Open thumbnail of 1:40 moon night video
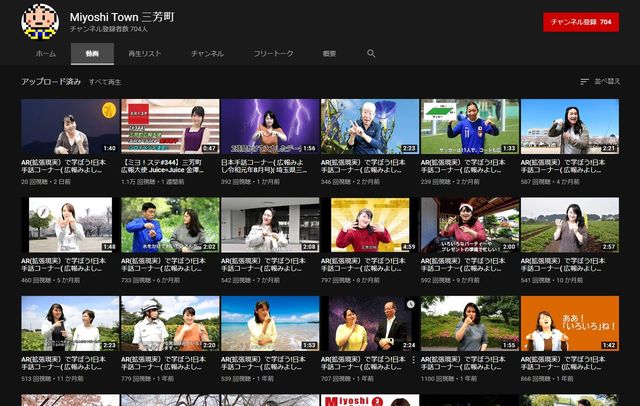The width and height of the screenshot is (640, 406). 70,126
